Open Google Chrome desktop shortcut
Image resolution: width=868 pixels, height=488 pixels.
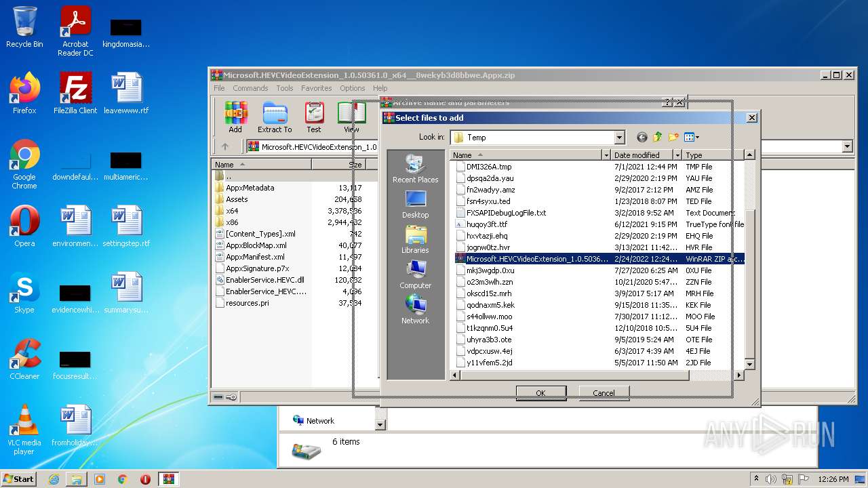pos(24,165)
